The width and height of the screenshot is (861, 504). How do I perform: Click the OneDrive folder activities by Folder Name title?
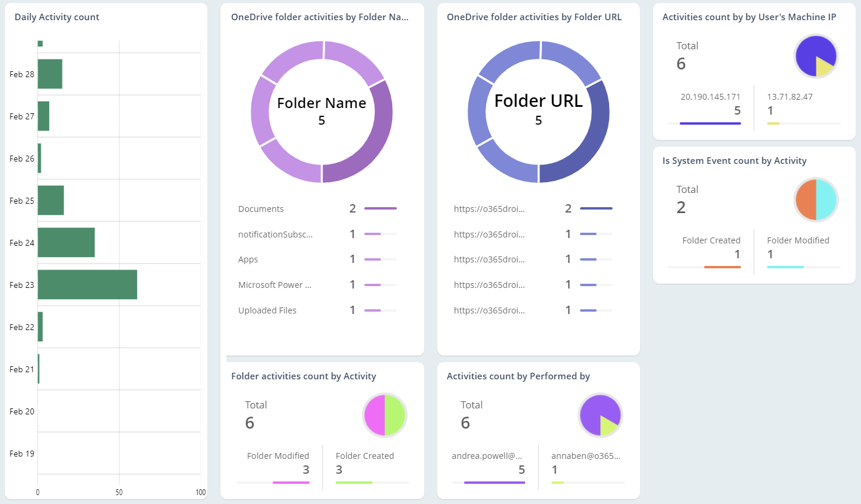(x=319, y=17)
